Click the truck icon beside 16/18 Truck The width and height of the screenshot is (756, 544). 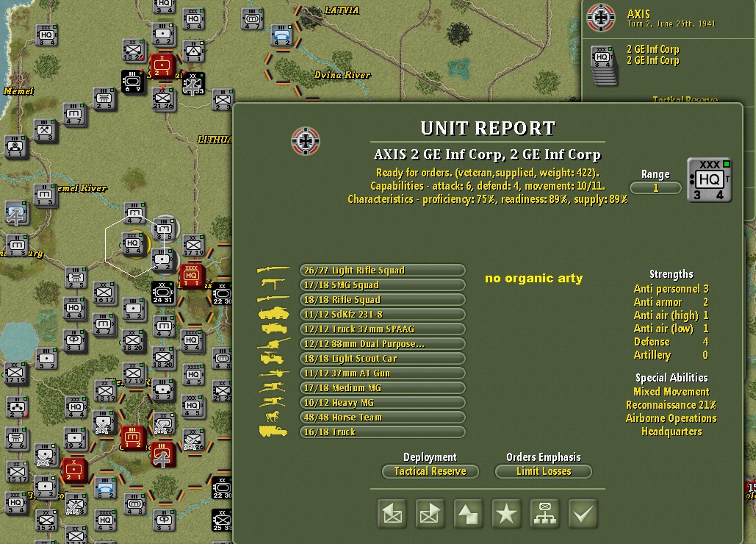pos(273,431)
